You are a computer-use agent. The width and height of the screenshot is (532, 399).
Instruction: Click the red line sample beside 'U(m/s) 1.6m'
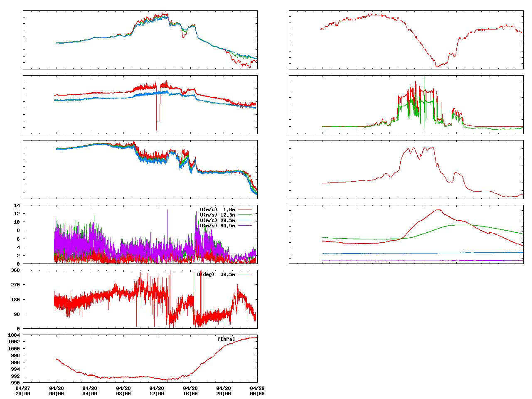click(x=245, y=209)
